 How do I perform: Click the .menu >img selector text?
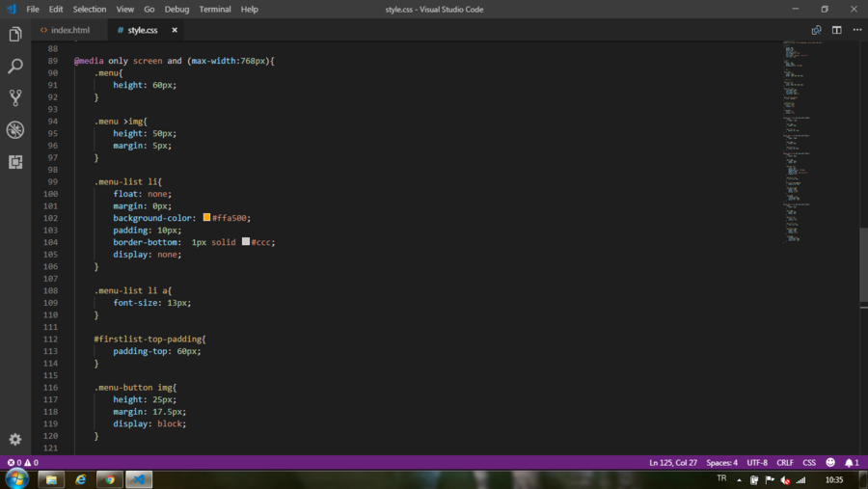119,122
